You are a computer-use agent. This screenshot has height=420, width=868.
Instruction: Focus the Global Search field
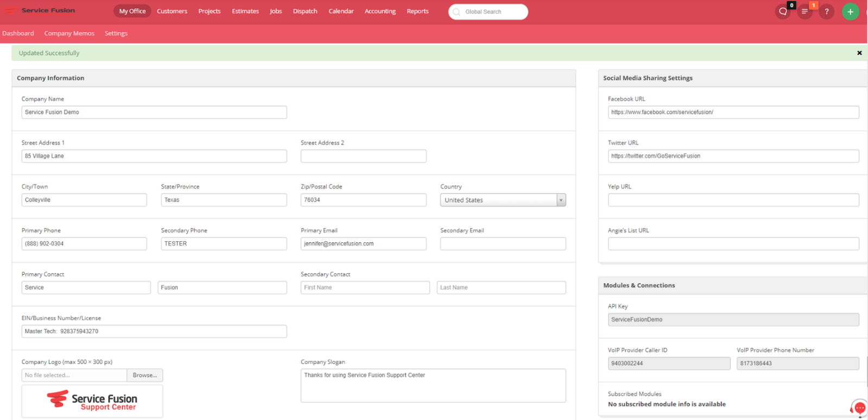point(488,12)
